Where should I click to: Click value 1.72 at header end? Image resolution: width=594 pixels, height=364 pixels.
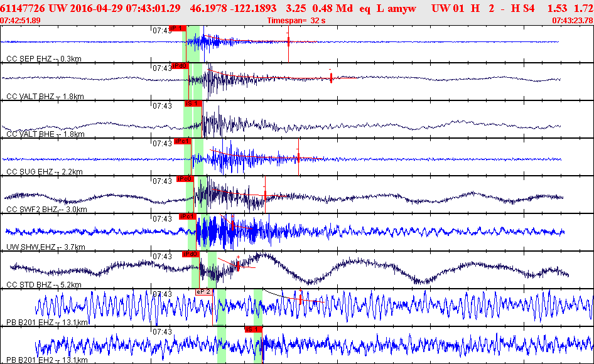(x=583, y=8)
